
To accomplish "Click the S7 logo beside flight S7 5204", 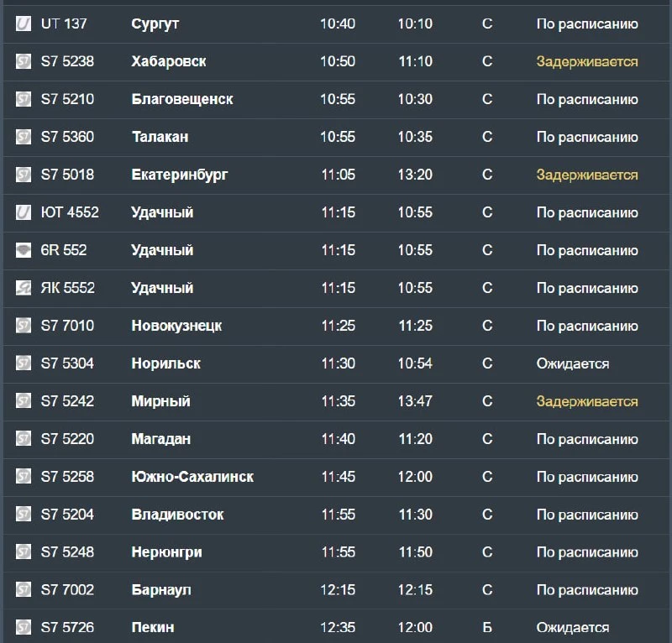I will pos(24,514).
